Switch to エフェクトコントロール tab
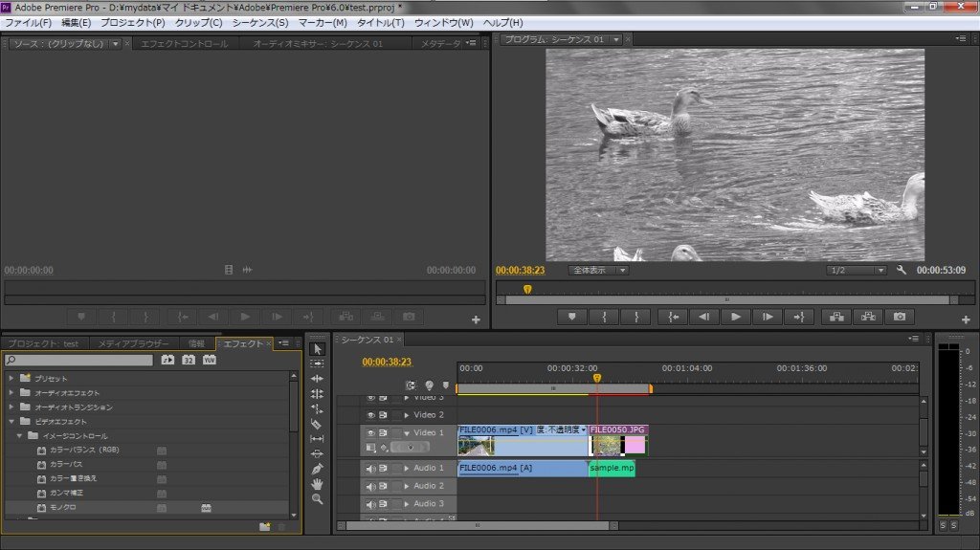 185,44
